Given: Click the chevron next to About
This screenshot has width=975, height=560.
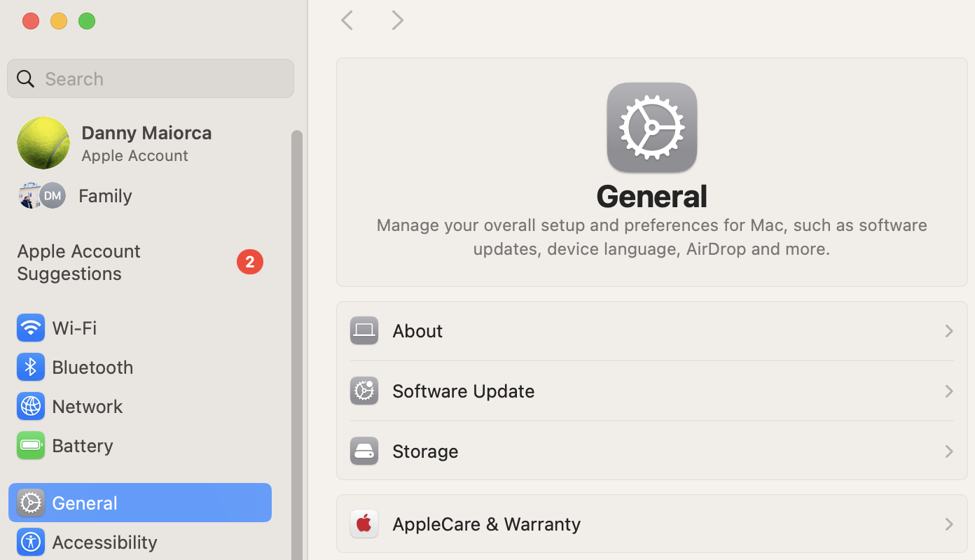Looking at the screenshot, I should [x=948, y=330].
